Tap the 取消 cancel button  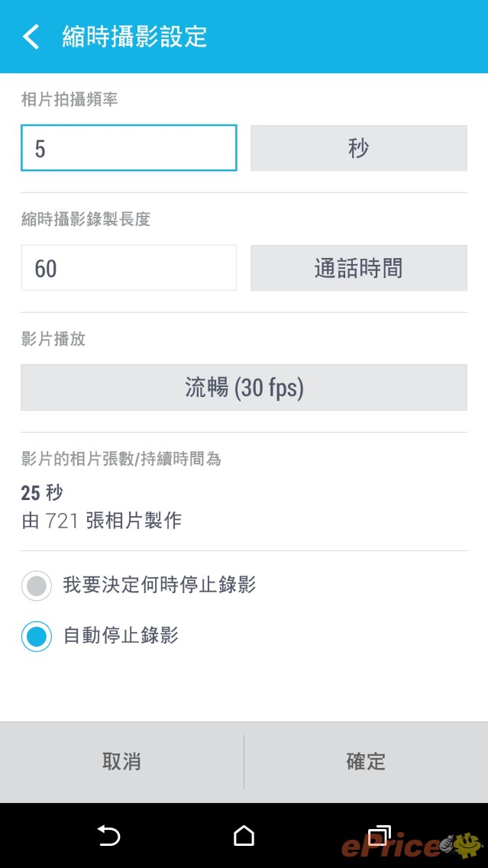[121, 761]
